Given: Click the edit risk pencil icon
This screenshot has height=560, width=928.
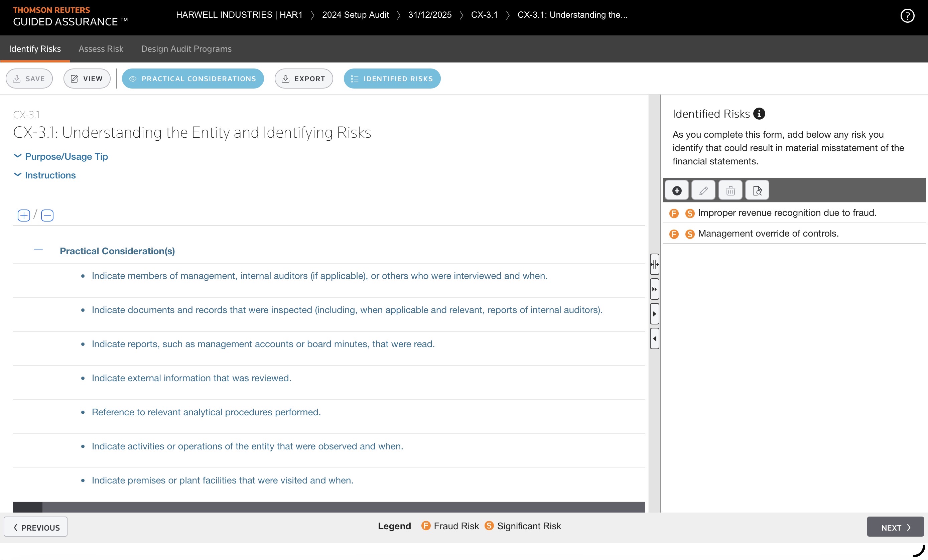Looking at the screenshot, I should (703, 190).
